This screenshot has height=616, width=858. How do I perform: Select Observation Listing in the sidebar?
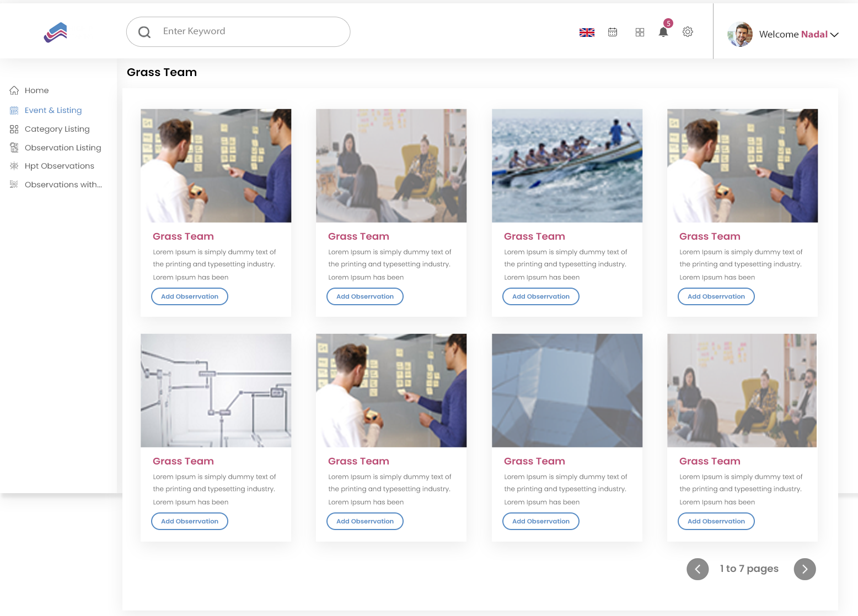pyautogui.click(x=63, y=148)
